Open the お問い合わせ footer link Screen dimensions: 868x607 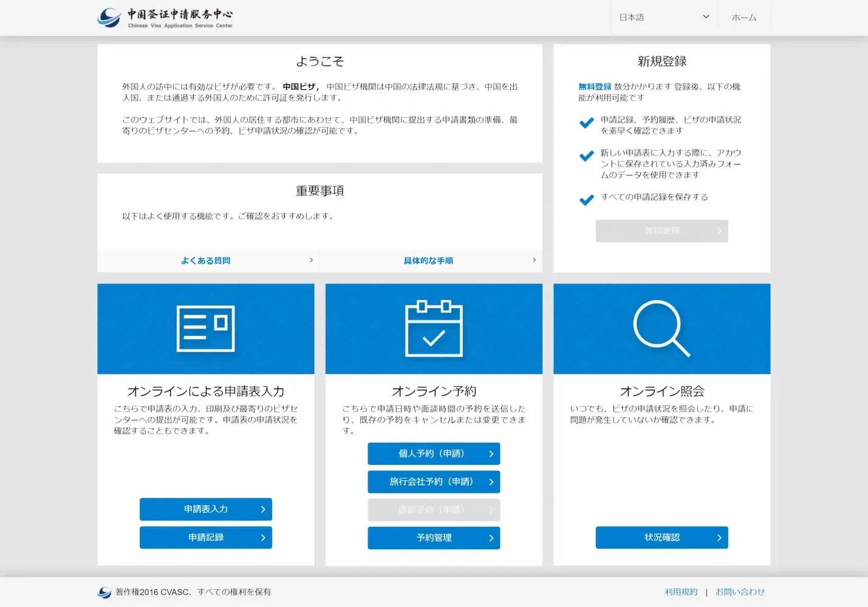(x=740, y=592)
